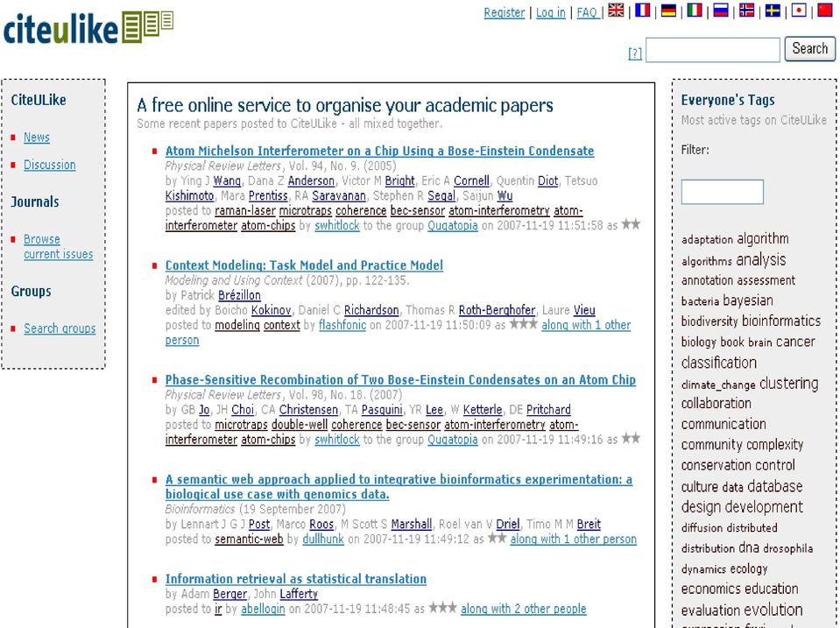
Task: Focus the top search text box
Action: (712, 50)
